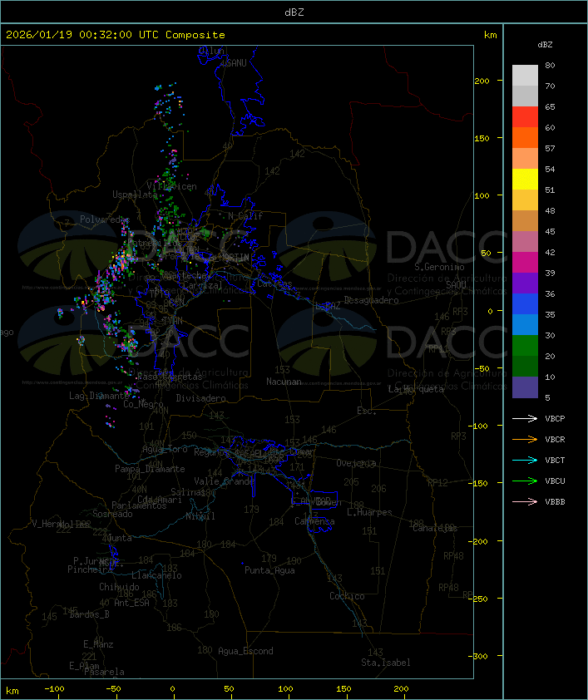Click the Nacunan location label

coord(284,382)
